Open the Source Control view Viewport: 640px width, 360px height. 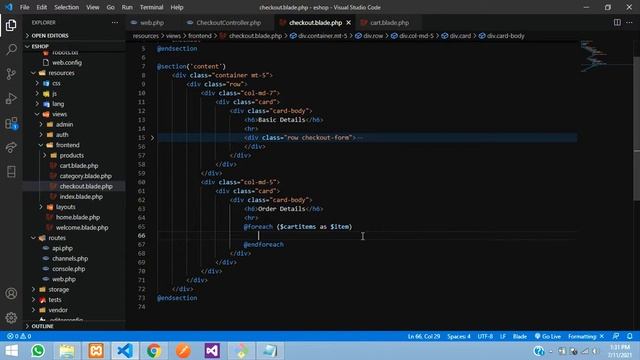(x=11, y=74)
